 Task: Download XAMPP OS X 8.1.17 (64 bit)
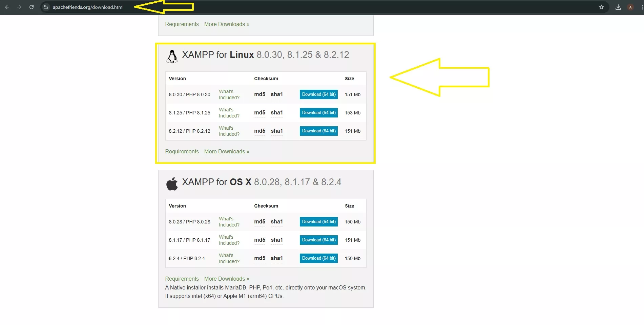(318, 240)
